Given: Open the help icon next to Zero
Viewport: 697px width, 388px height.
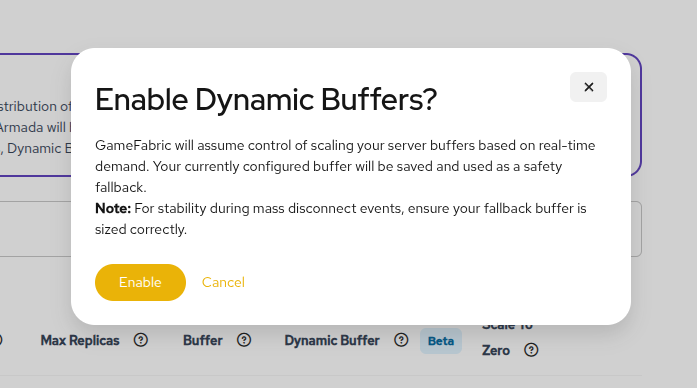Looking at the screenshot, I should (x=531, y=350).
